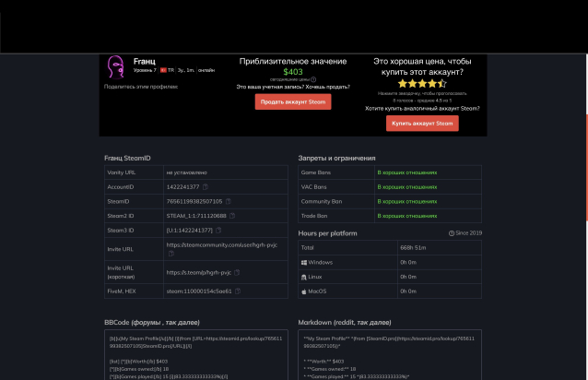This screenshot has height=380, width=588.
Task: Click the clock icon next to Since 2019
Action: [451, 232]
